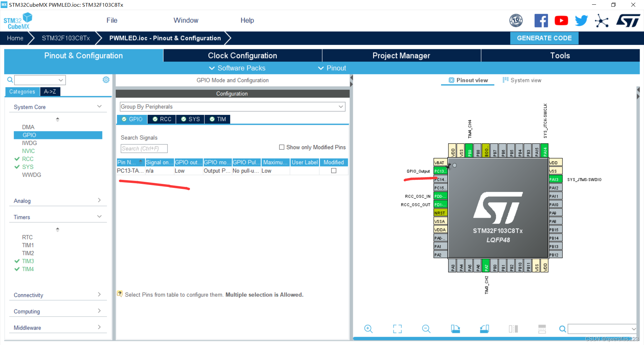The image size is (644, 345).
Task: Toggle the Modified checkbox for PC13 row
Action: (334, 170)
